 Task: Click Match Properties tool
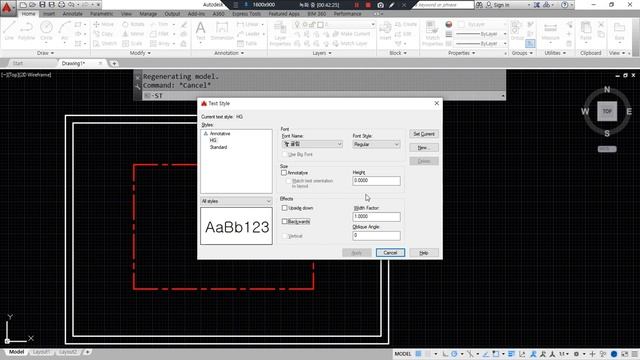point(432,33)
